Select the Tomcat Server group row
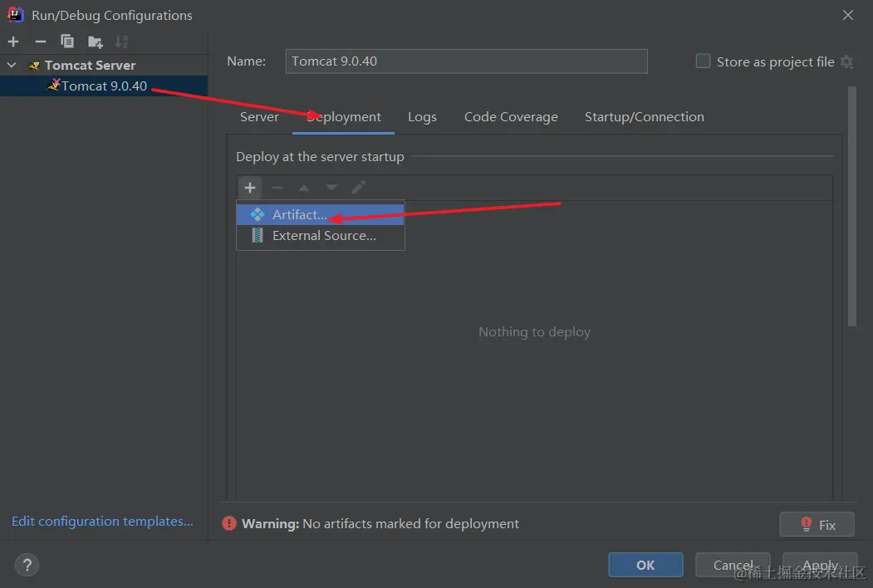Viewport: 873px width, 588px height. tap(104, 65)
